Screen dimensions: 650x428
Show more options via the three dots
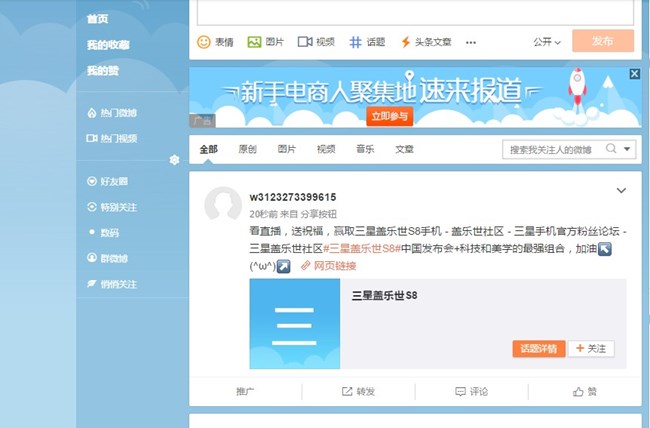(x=471, y=42)
